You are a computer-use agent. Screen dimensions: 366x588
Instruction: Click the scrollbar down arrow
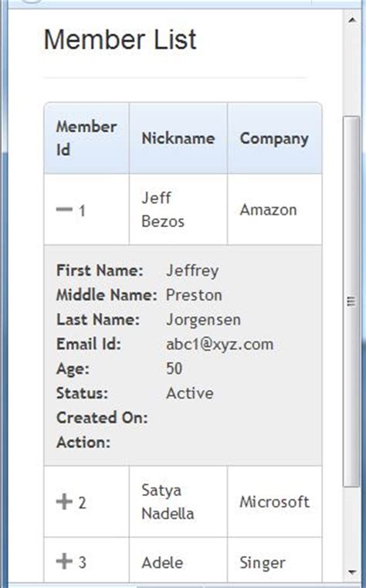(x=352, y=573)
